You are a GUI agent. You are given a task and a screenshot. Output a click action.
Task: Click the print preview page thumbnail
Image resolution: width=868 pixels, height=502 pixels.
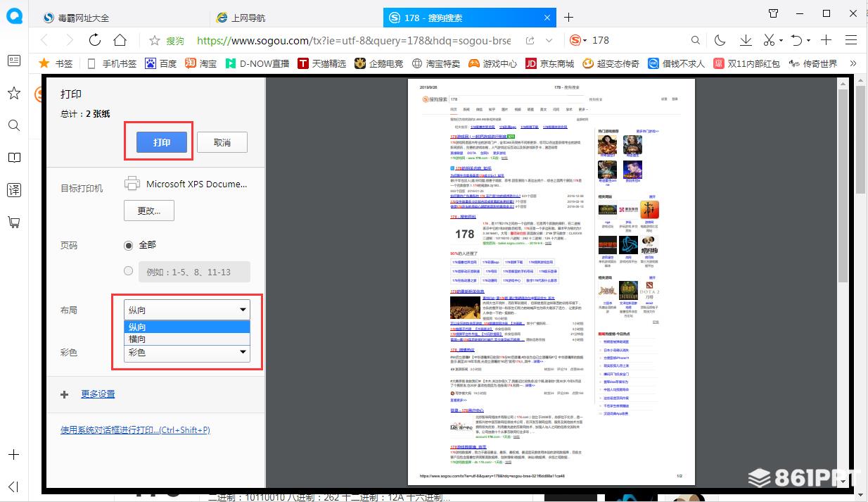[x=551, y=282]
